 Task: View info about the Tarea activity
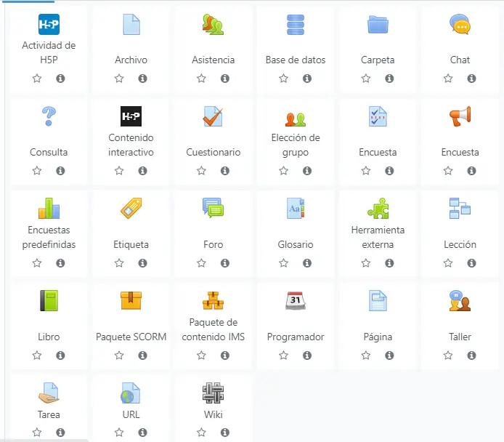pyautogui.click(x=60, y=432)
